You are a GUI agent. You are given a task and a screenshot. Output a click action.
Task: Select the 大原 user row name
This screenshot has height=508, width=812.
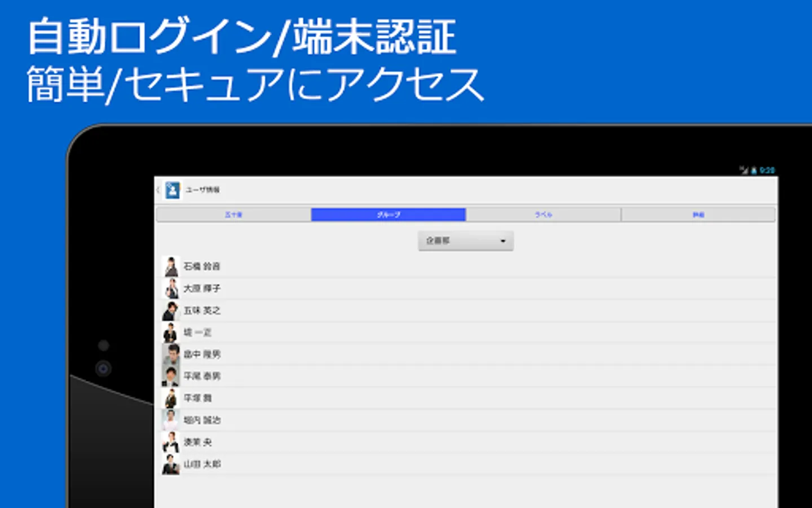coord(202,288)
